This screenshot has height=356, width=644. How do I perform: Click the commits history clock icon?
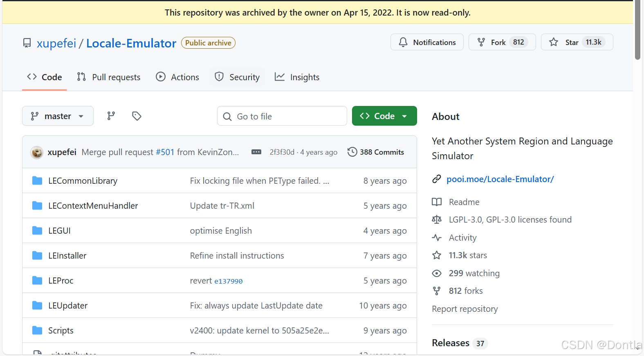352,152
